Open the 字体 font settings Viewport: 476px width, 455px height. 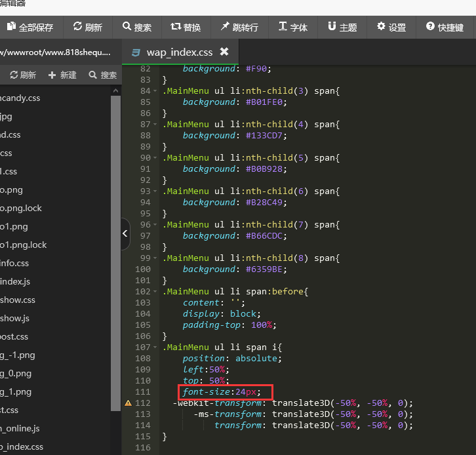tap(292, 28)
